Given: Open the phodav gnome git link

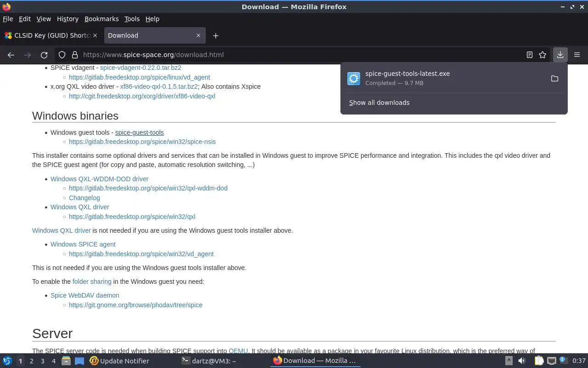Looking at the screenshot, I should click(136, 305).
